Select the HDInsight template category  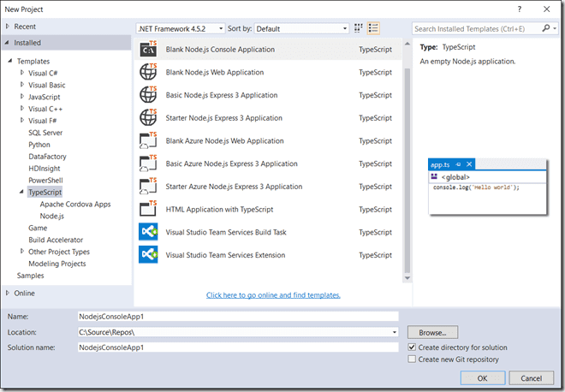(45, 169)
